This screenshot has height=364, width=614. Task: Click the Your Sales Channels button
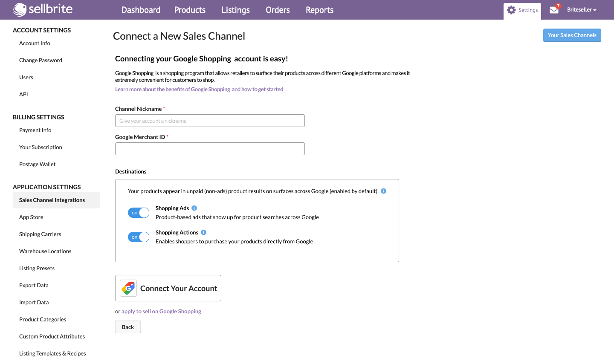(x=572, y=35)
